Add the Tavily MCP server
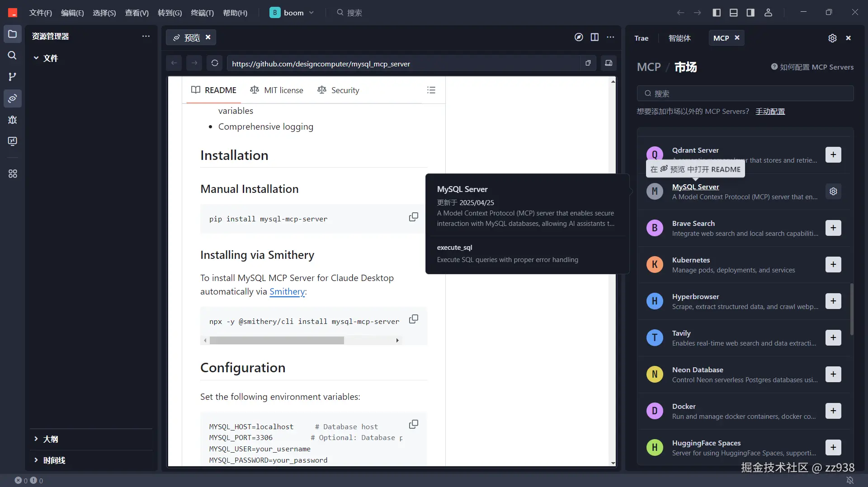 (833, 338)
